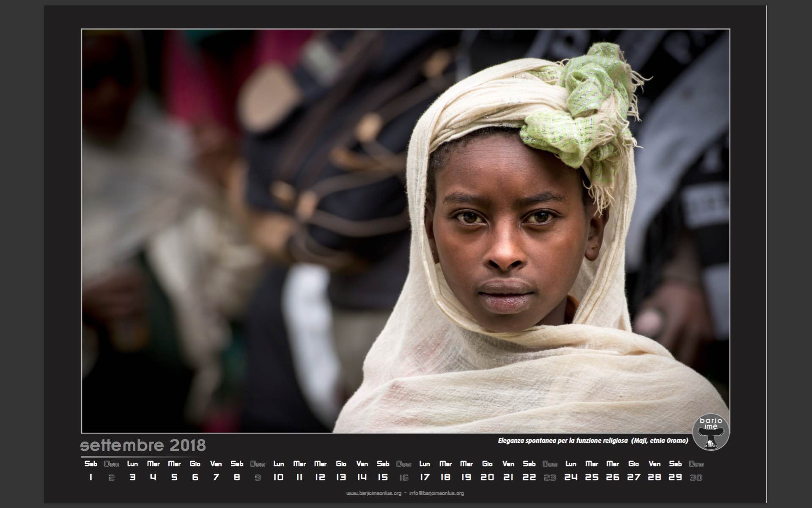812x508 pixels.
Task: Click calendar day number 7
Action: (216, 477)
